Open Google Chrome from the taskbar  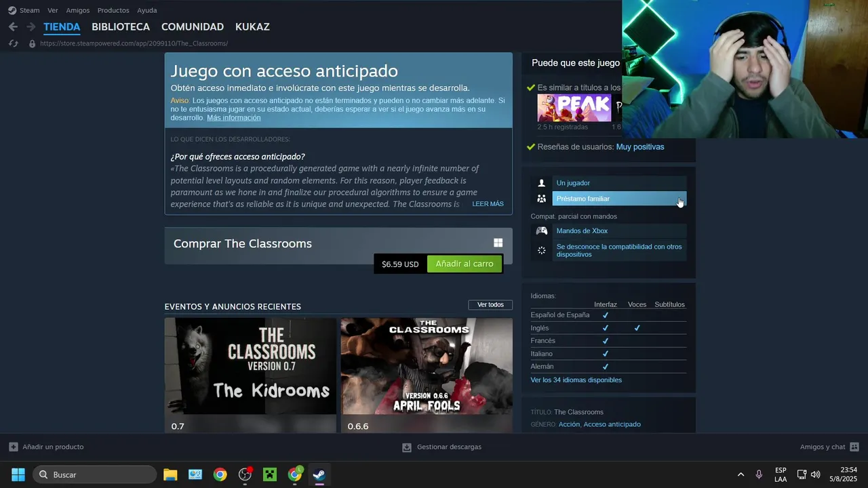tap(220, 474)
